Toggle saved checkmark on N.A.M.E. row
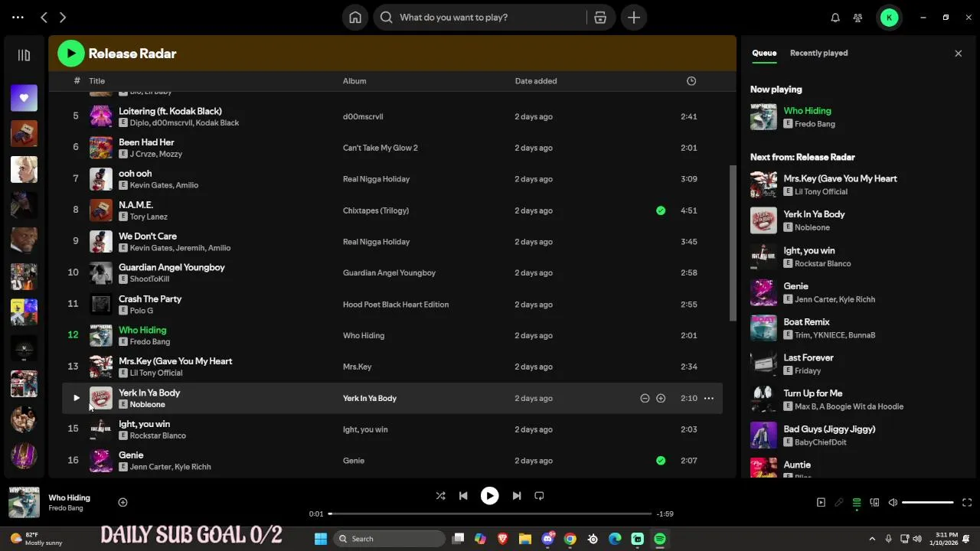Viewport: 980px width, 551px height. [x=661, y=210]
